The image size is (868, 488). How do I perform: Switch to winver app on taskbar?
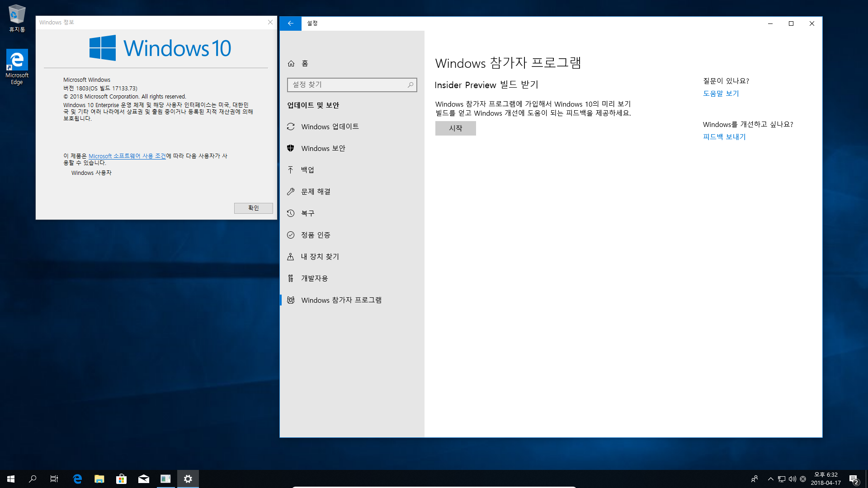[165, 479]
